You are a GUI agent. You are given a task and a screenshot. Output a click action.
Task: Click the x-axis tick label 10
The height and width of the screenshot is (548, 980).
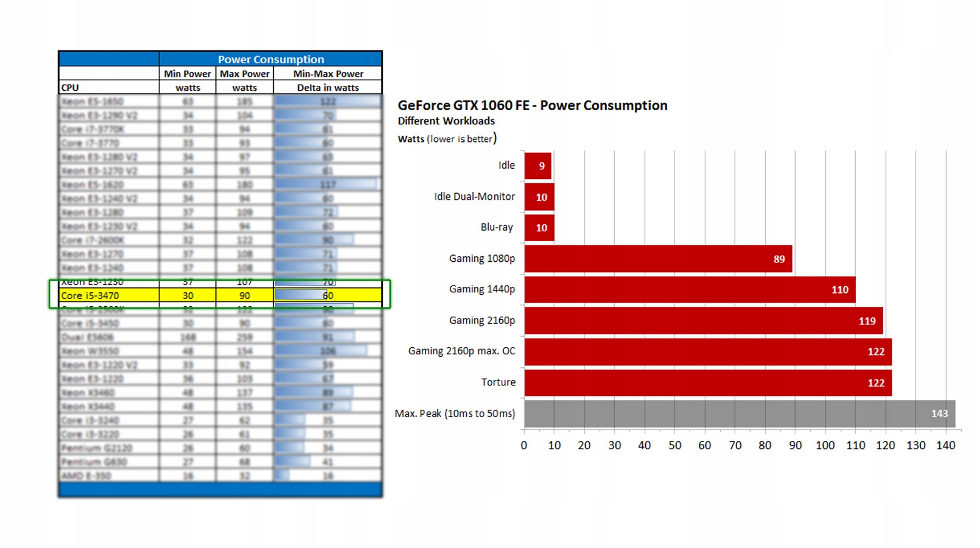tap(555, 445)
